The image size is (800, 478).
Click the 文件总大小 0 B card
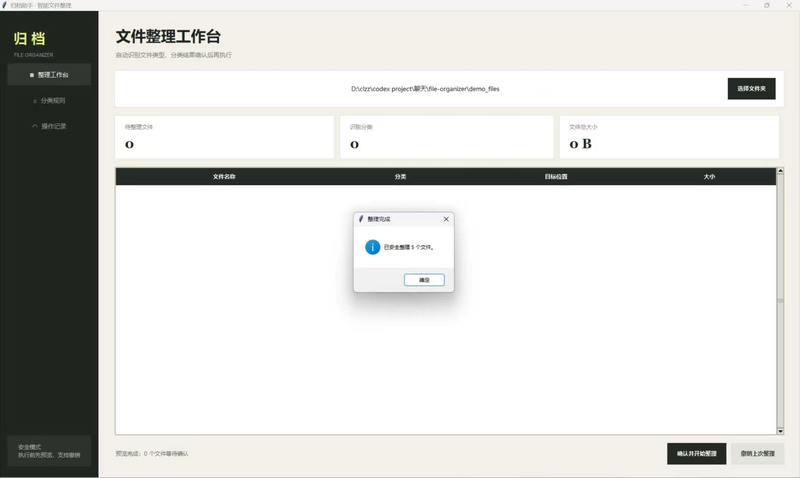pos(669,137)
